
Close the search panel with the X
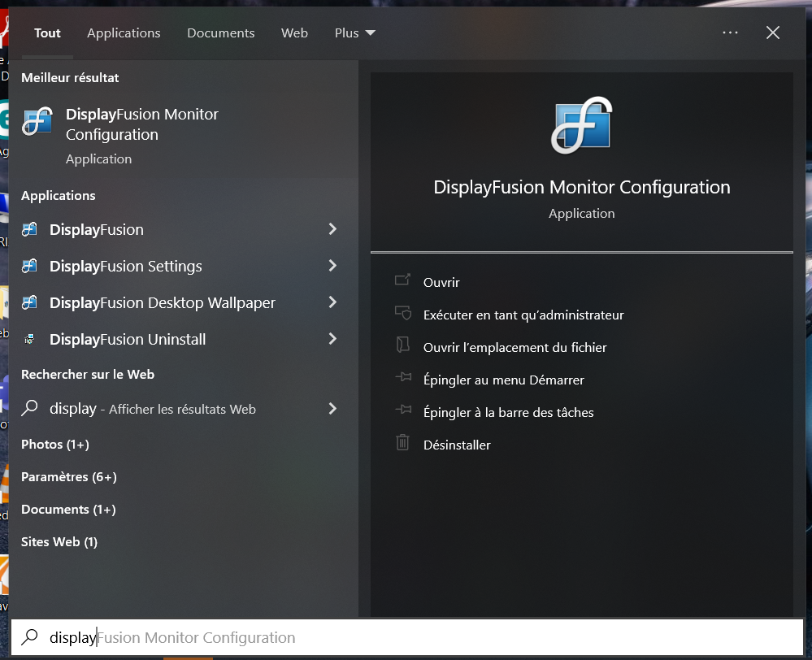point(773,33)
